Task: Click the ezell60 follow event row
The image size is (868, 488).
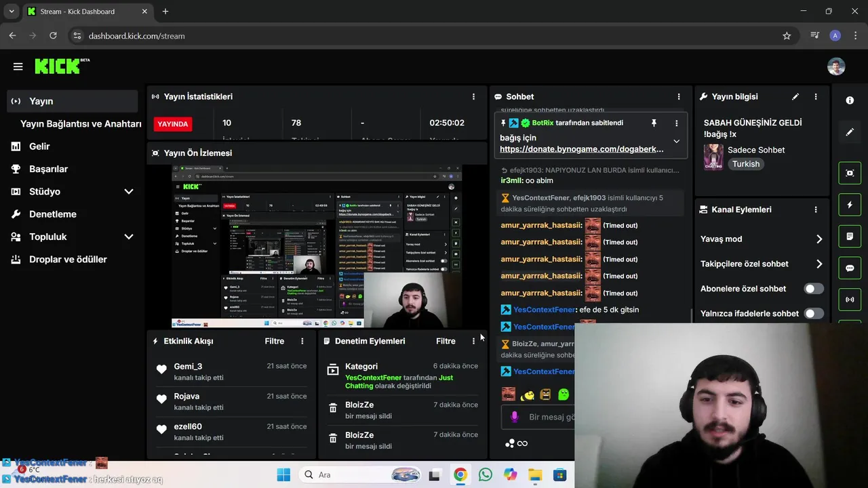Action: 232,431
